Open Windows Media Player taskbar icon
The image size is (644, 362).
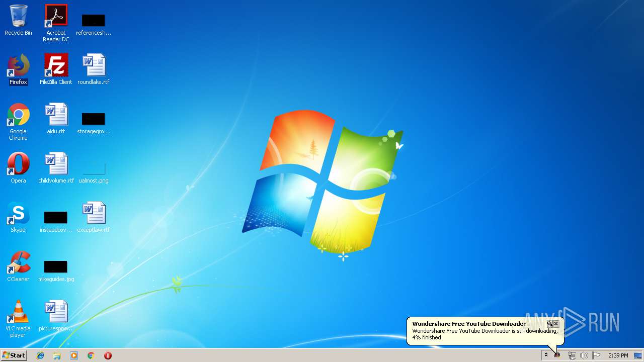click(74, 355)
